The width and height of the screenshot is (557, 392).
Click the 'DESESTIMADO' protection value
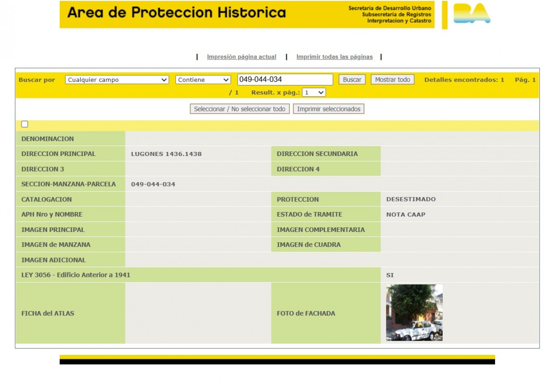pos(411,199)
